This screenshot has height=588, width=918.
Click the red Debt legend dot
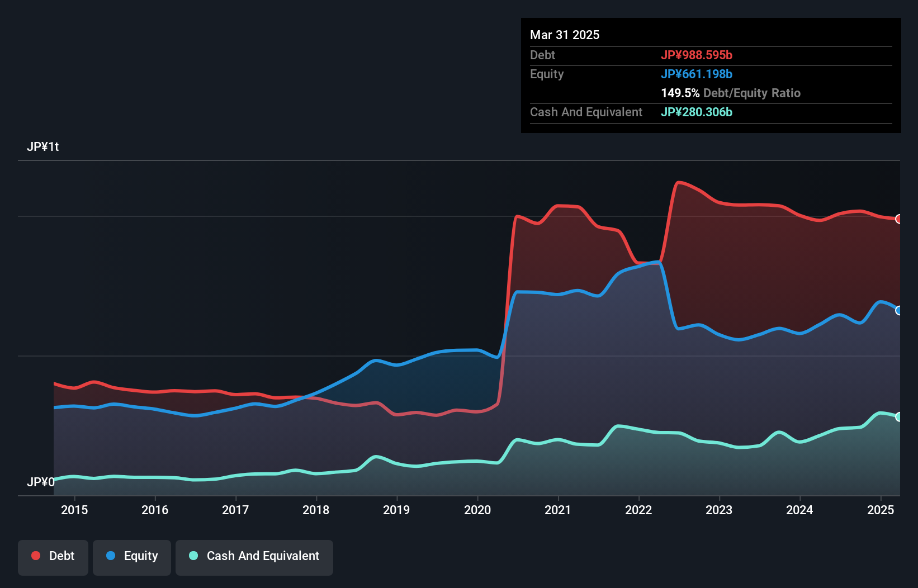tap(36, 556)
